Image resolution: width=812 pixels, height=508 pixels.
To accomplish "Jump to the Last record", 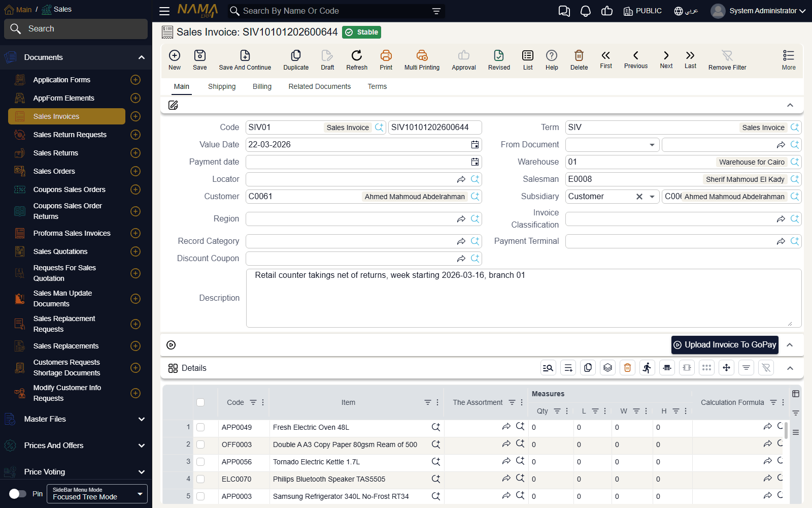I will click(690, 59).
